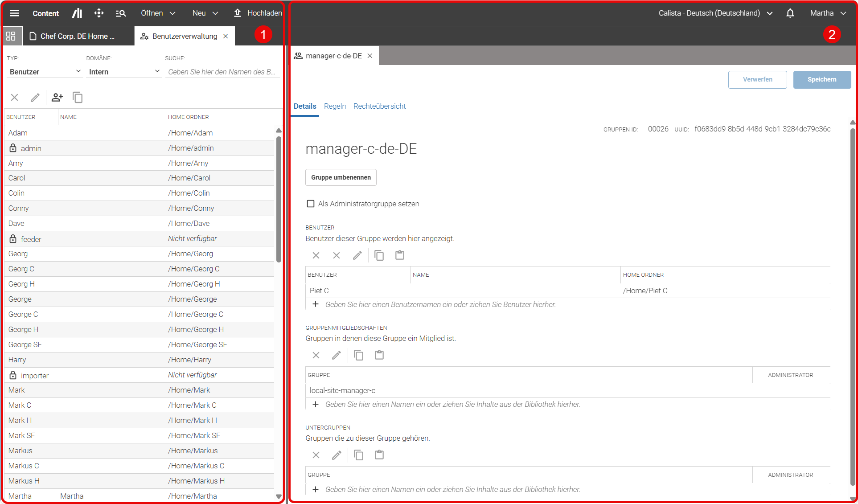
Task: Expand the Domäne Intern dropdown
Action: click(124, 72)
